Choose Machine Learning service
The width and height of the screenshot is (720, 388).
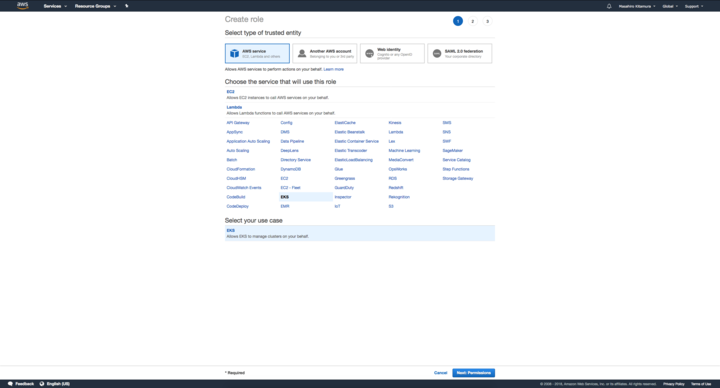[404, 151]
